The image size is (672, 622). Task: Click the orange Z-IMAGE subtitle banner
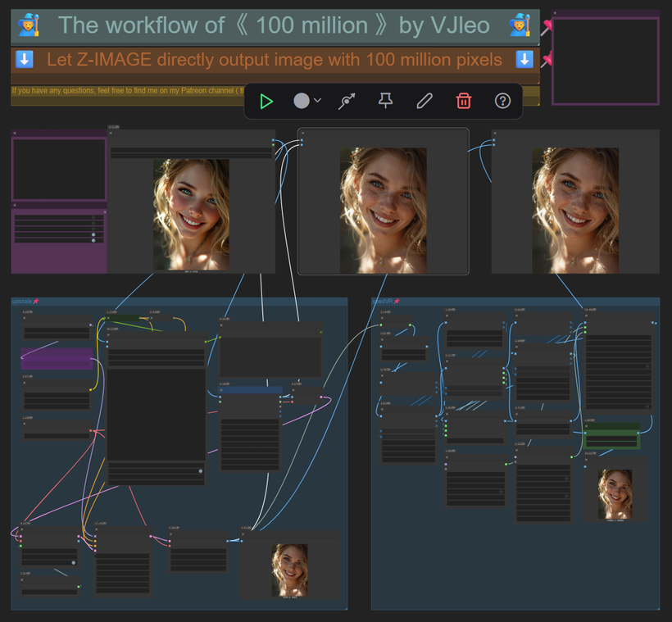point(274,60)
